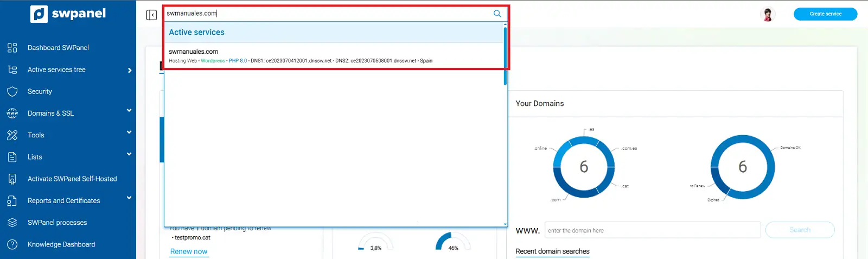
Task: Click the SWPanel processes layers icon
Action: coord(12,223)
